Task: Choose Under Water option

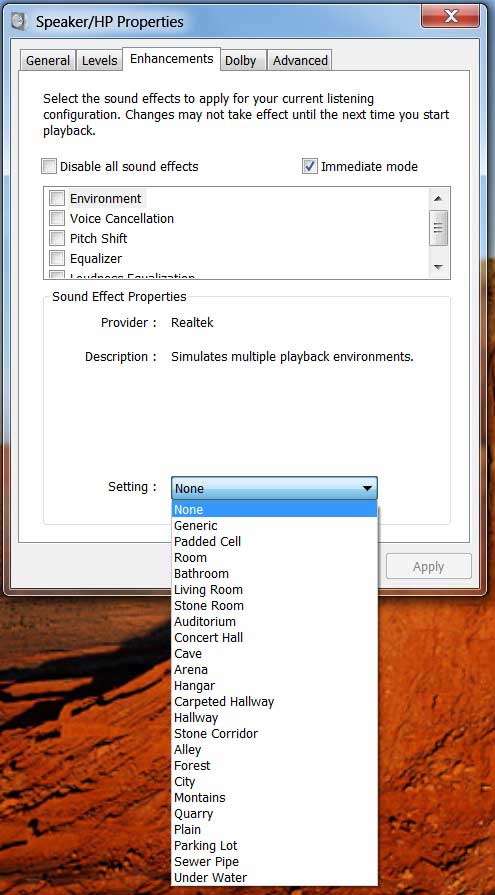Action: click(x=275, y=877)
